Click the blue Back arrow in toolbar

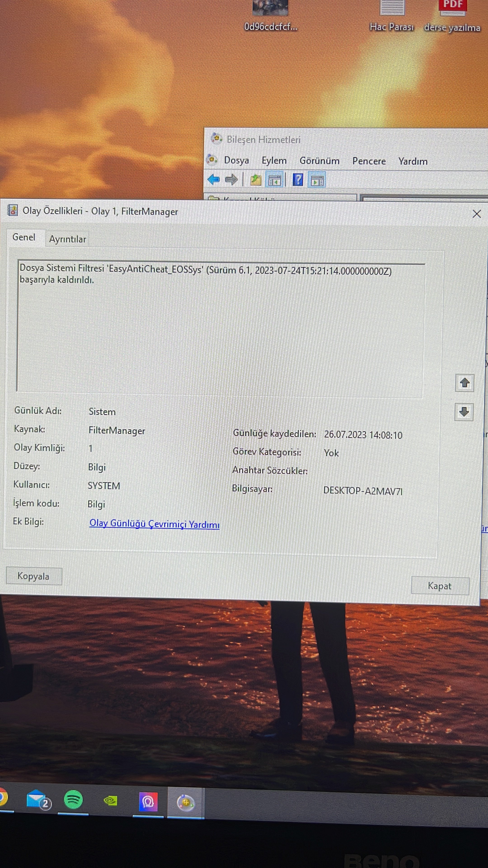pos(214,180)
